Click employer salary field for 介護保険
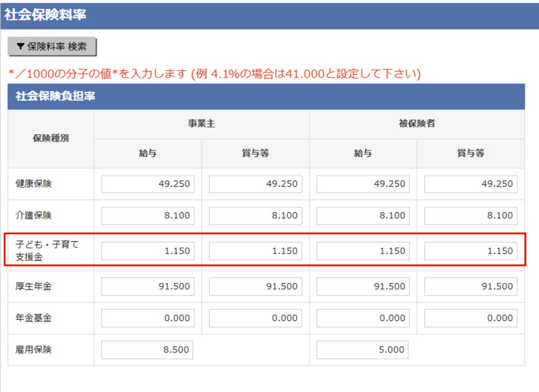The width and height of the screenshot is (539, 392). (x=147, y=216)
